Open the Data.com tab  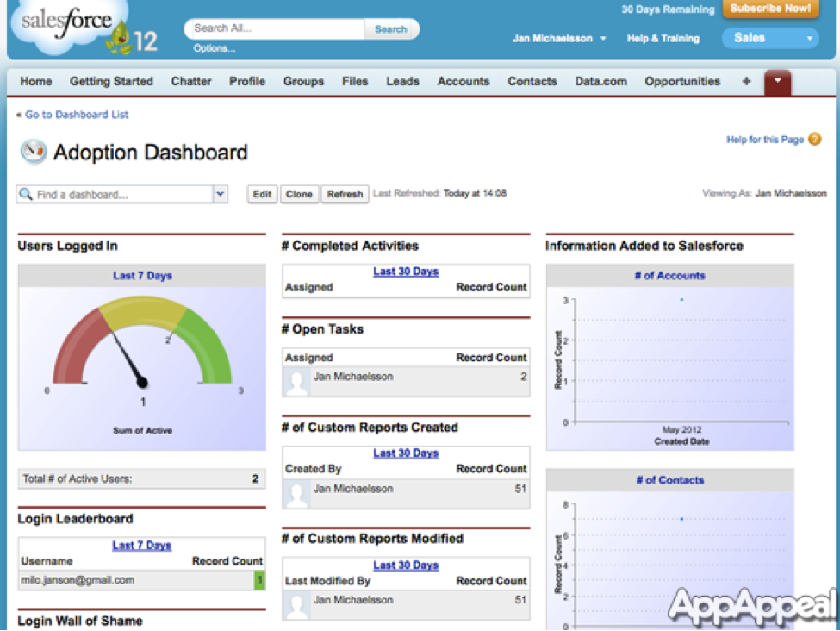[600, 82]
